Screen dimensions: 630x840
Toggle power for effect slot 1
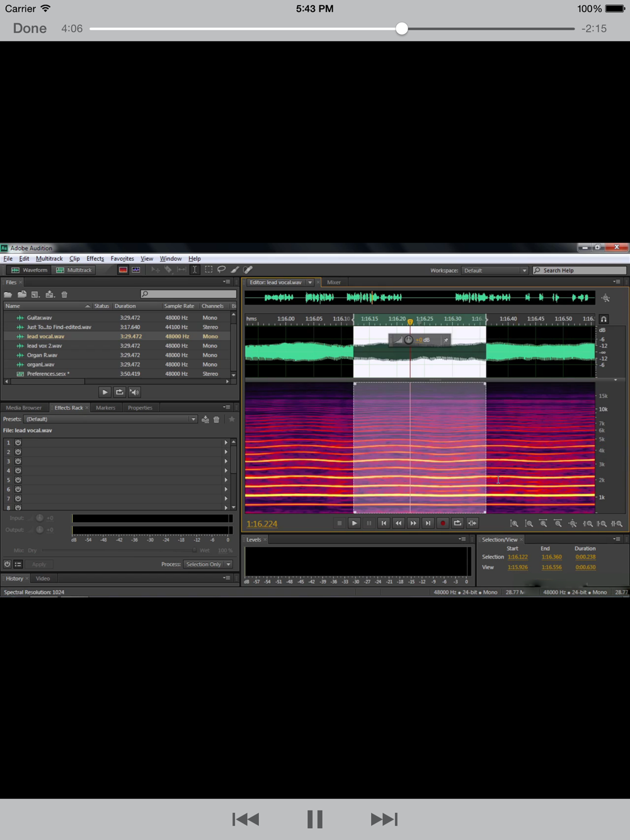pos(18,443)
